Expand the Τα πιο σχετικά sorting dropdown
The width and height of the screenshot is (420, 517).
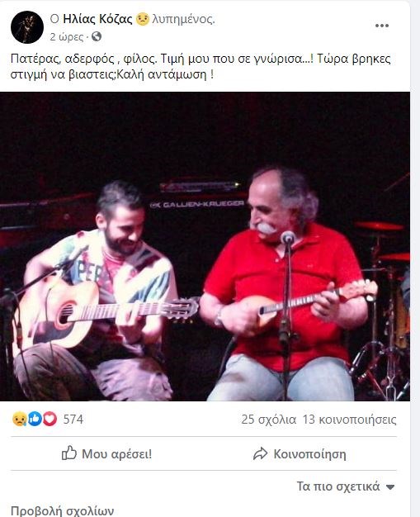pos(346,486)
